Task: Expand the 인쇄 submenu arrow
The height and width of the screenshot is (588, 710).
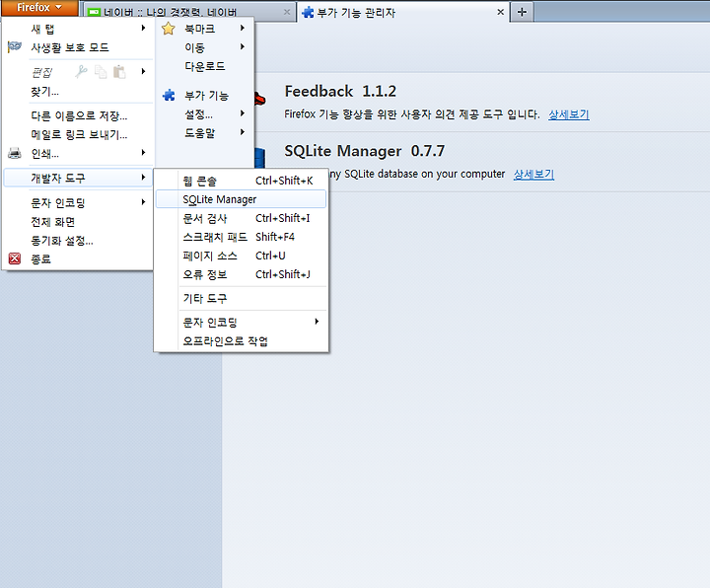Action: [x=143, y=152]
